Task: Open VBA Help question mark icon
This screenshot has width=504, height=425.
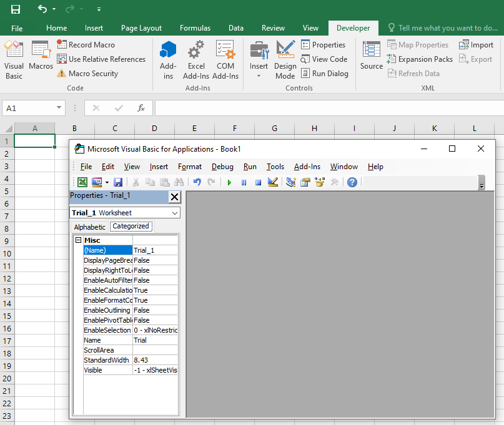Action: click(352, 182)
